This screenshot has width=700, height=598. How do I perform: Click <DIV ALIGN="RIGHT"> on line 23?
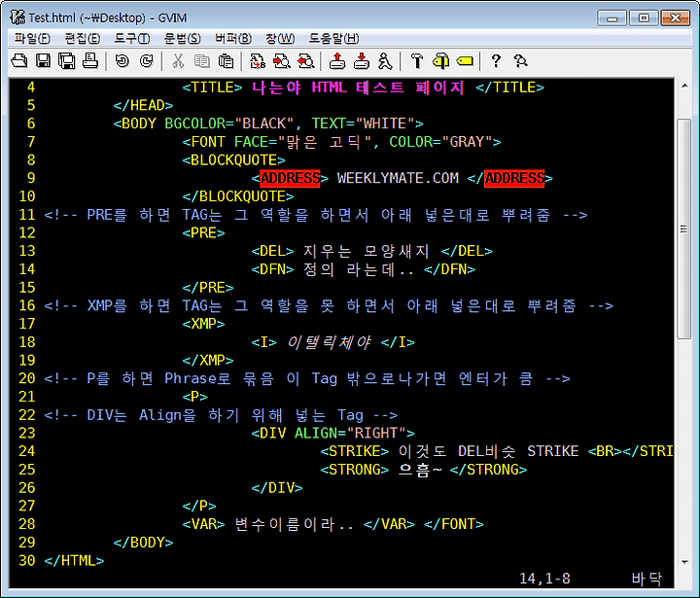(333, 433)
